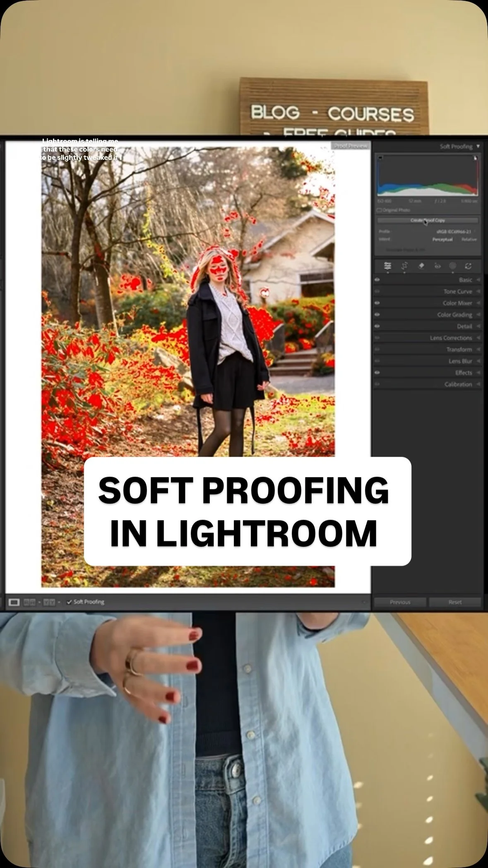Open the Color Mixer panel header

click(x=427, y=303)
